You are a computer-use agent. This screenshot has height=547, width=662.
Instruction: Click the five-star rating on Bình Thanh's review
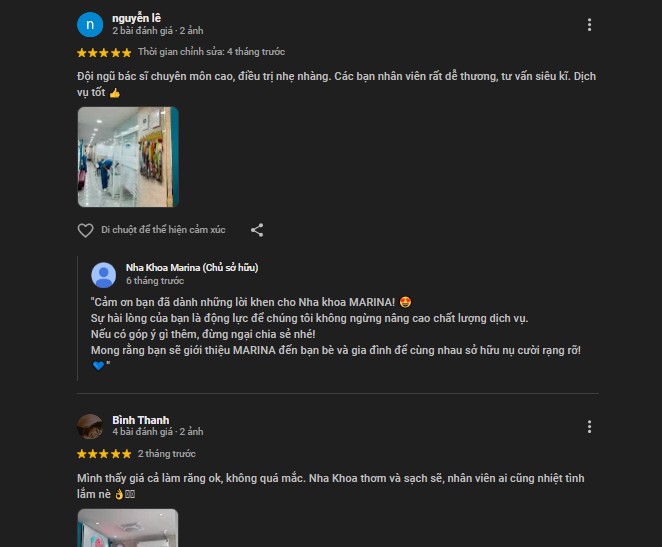click(104, 454)
